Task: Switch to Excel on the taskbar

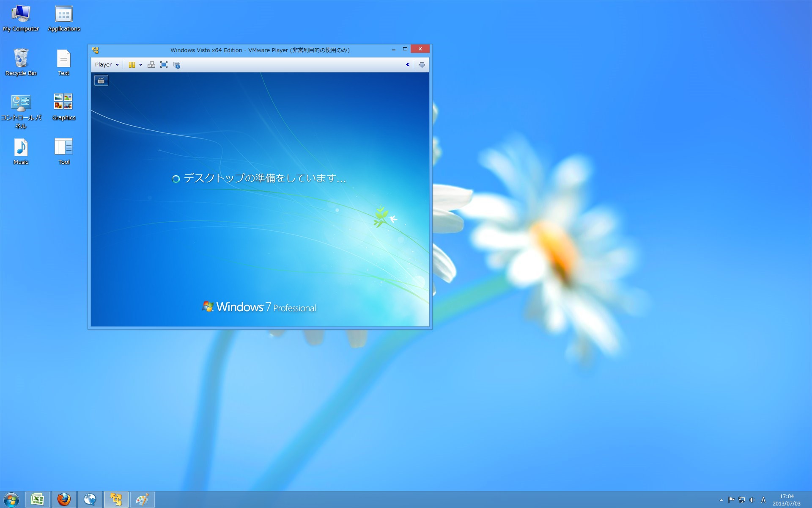Action: 38,500
